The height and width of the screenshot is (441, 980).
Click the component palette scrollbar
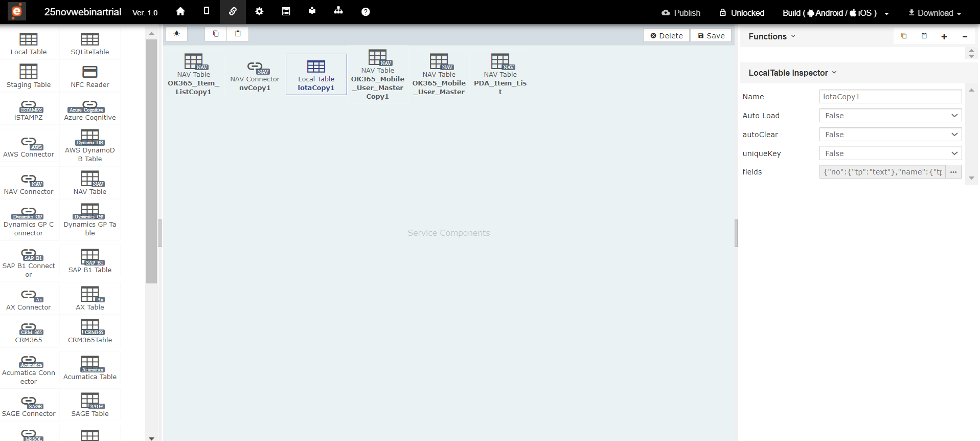click(x=151, y=161)
